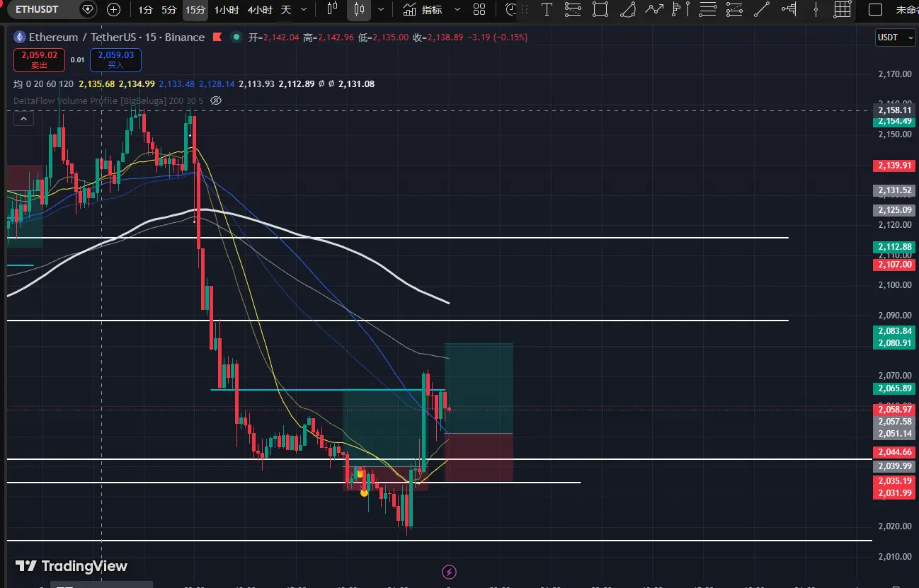Expand the timeframe dropdown arrow
Image resolution: width=919 pixels, height=588 pixels.
tap(304, 10)
